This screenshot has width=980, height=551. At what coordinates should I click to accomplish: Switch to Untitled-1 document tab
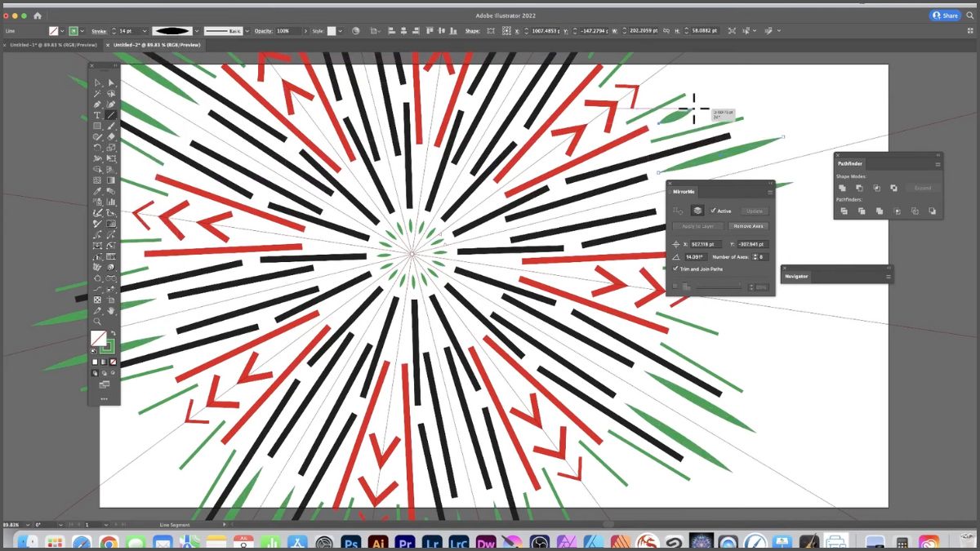pos(54,45)
